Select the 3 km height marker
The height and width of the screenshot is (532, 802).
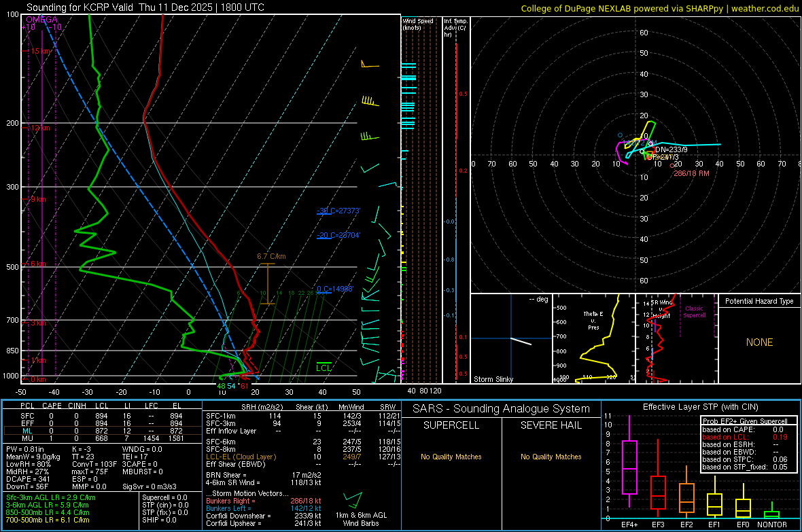click(38, 323)
